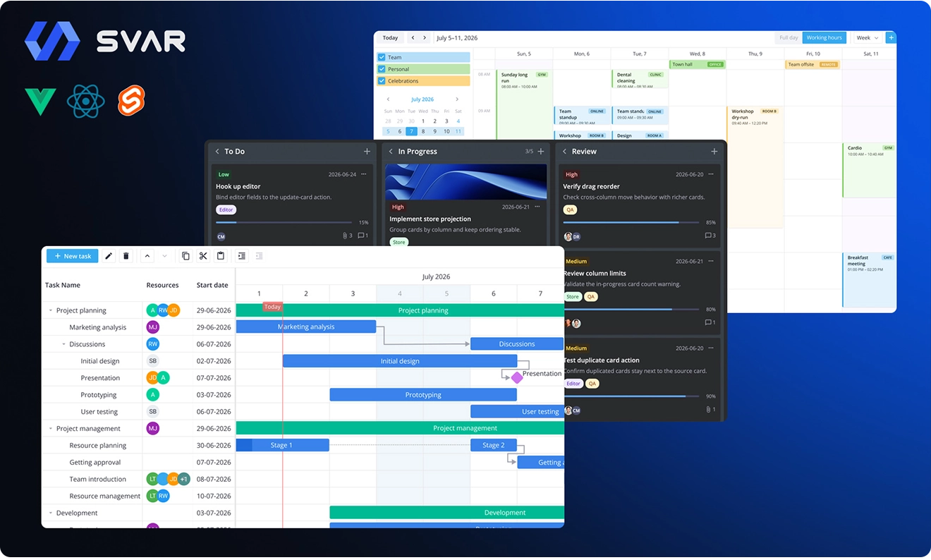Screen dimensions: 931x560
Task: Open the Breakfast meeting calendar event
Action: pyautogui.click(x=869, y=280)
